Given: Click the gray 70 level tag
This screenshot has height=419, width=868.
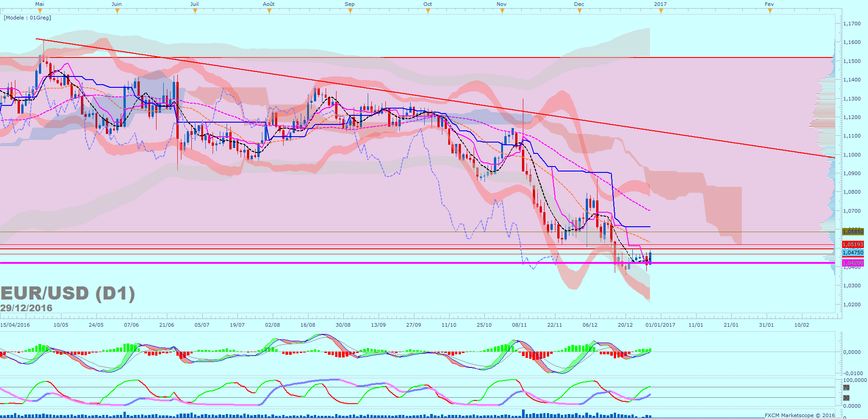Looking at the screenshot, I should [x=846, y=387].
